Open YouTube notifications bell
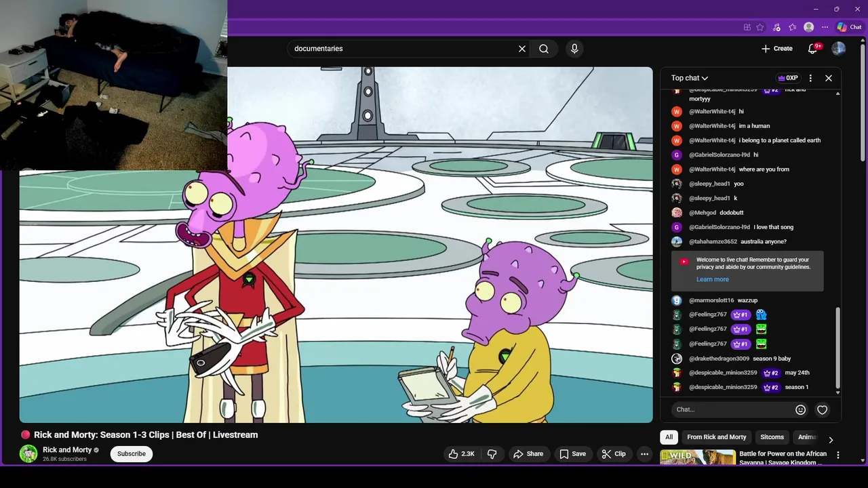 point(813,49)
